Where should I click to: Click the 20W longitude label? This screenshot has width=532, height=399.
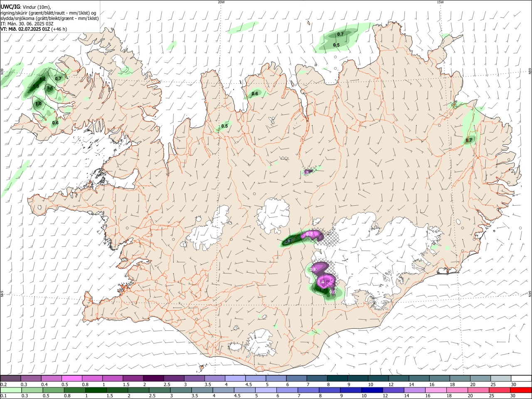coord(221,2)
